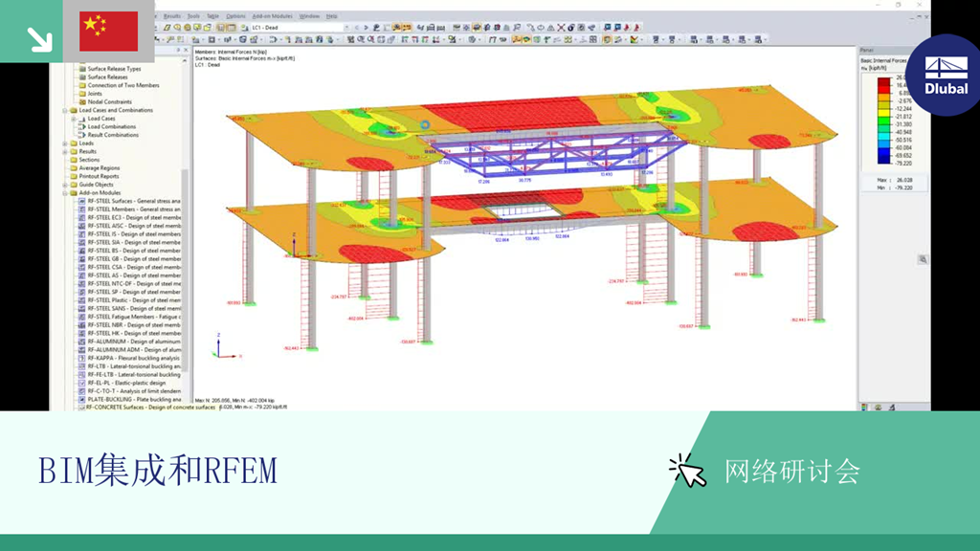The width and height of the screenshot is (980, 551).
Task: Open the Help menu
Action: (332, 16)
